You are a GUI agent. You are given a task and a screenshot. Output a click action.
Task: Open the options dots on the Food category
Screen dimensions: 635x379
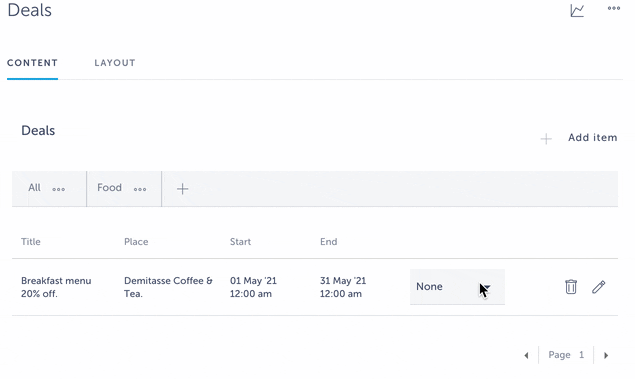[x=140, y=189]
